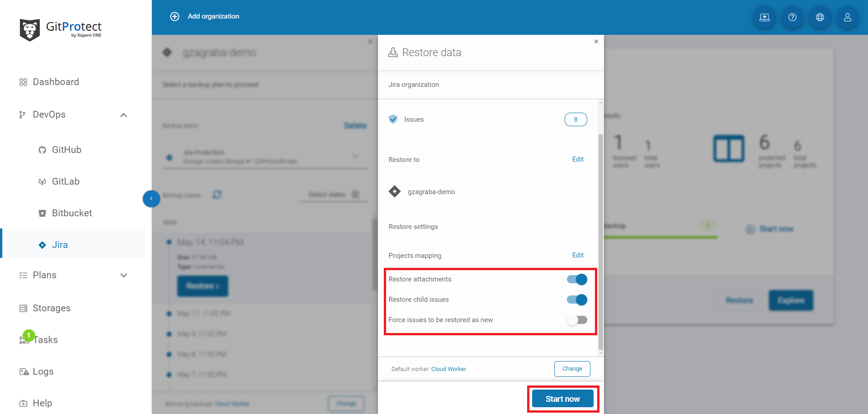868x414 pixels.
Task: Collapse sidebar with round arrow button
Action: [x=151, y=199]
